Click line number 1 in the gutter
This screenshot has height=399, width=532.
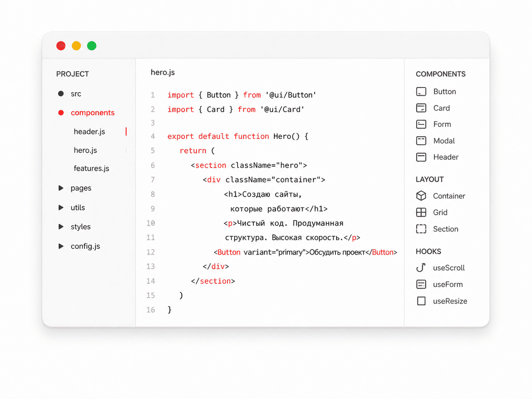point(153,95)
